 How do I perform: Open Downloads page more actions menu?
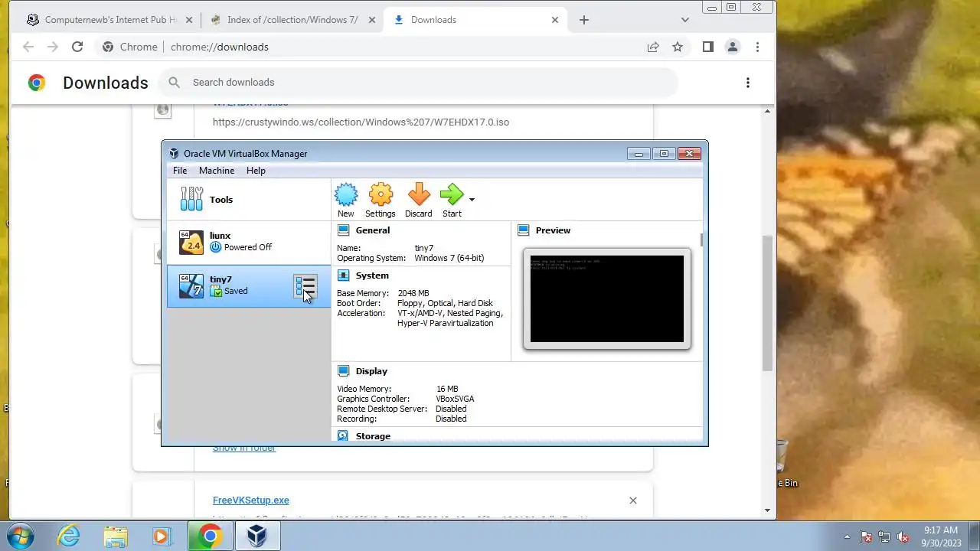(x=748, y=83)
